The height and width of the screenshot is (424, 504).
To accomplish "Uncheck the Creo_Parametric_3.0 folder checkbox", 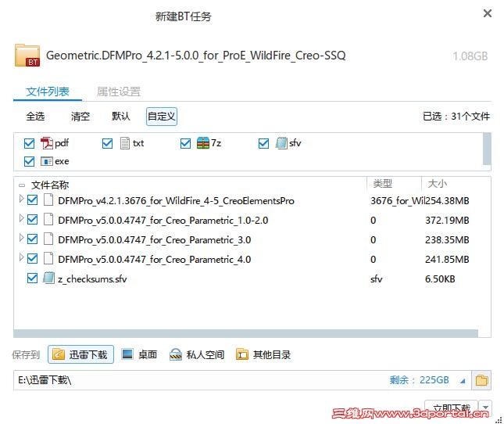I will pyautogui.click(x=33, y=239).
